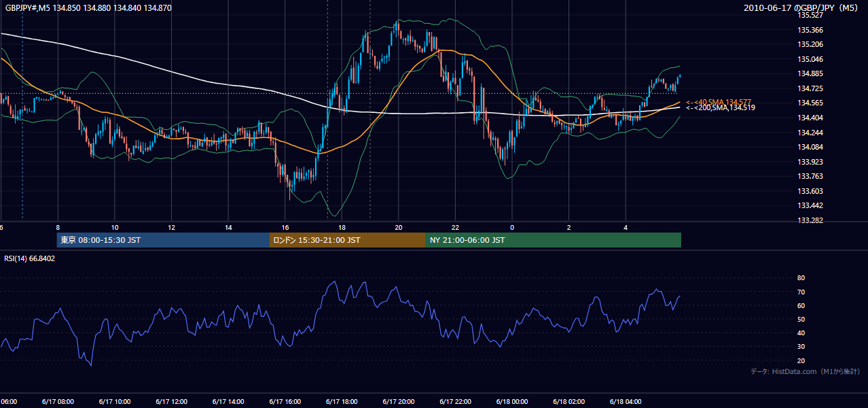Click the 2010-06-17 GBP/JPY (M5) chart heading

pyautogui.click(x=801, y=8)
